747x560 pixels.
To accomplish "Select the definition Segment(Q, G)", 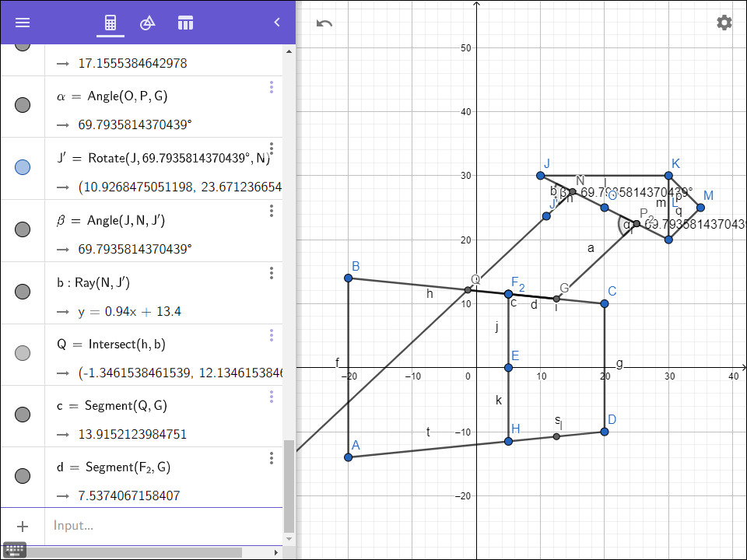I will click(x=126, y=406).
